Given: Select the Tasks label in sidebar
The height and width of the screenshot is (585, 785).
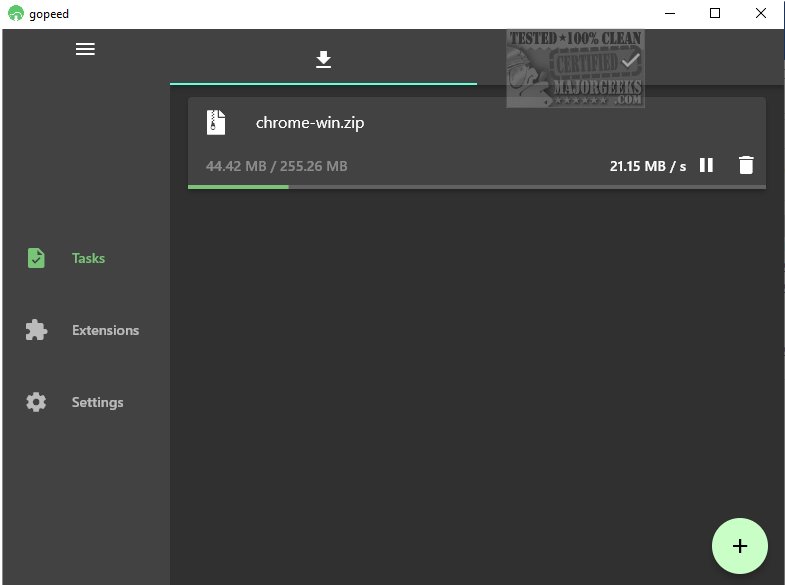Looking at the screenshot, I should pos(88,258).
